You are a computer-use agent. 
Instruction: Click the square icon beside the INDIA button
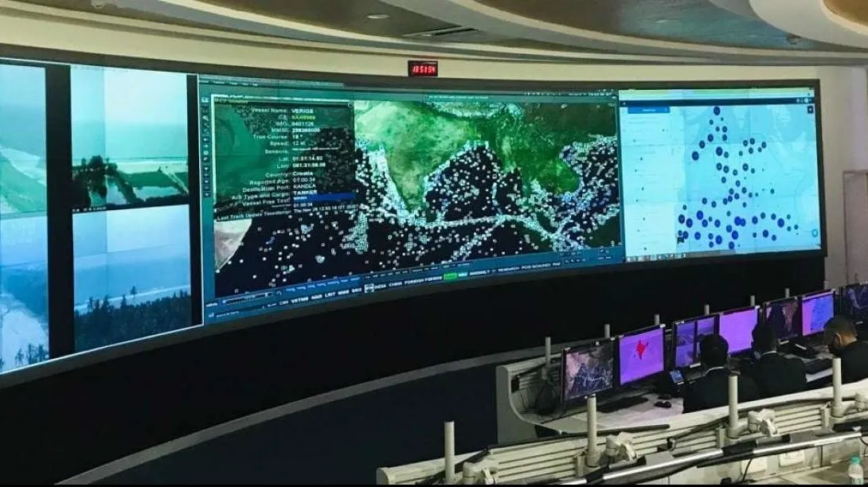point(369,286)
